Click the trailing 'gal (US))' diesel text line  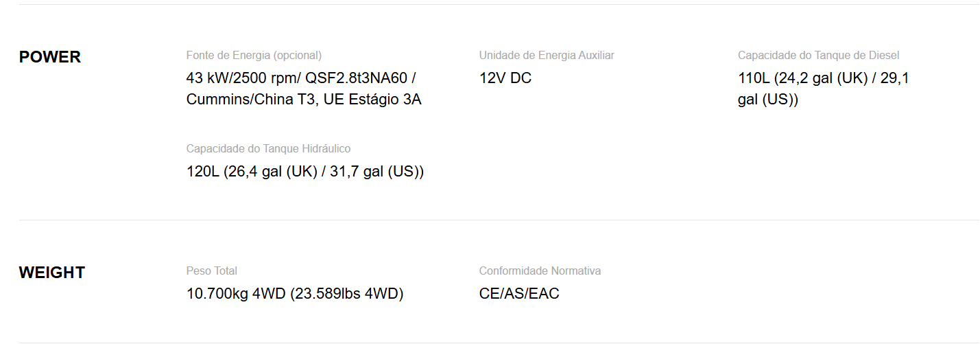click(x=768, y=99)
